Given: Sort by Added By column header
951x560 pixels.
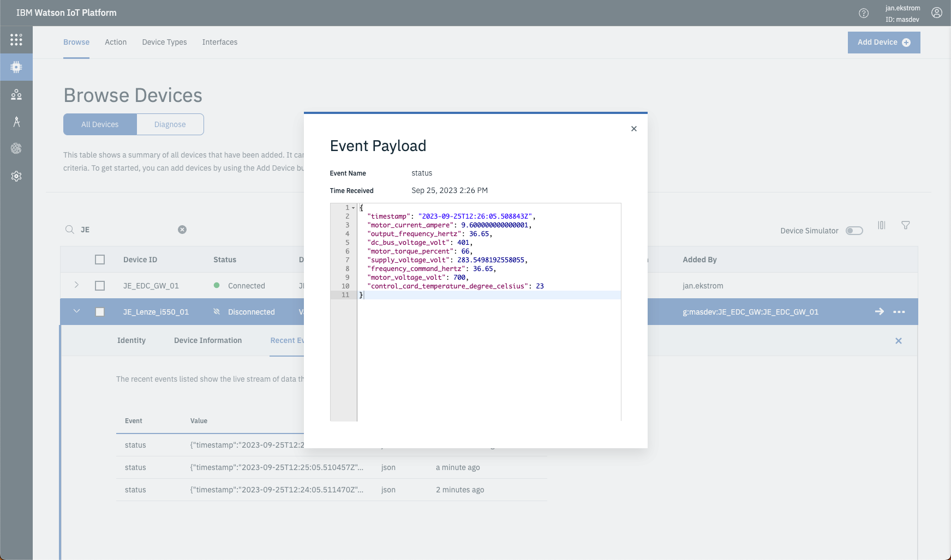Looking at the screenshot, I should coord(700,260).
